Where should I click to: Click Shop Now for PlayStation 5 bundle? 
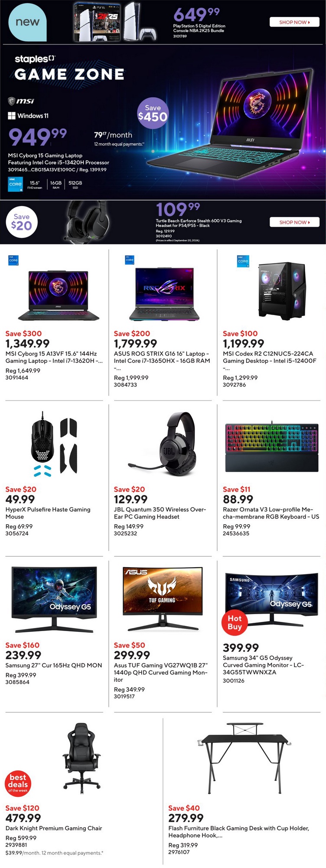[x=294, y=22]
